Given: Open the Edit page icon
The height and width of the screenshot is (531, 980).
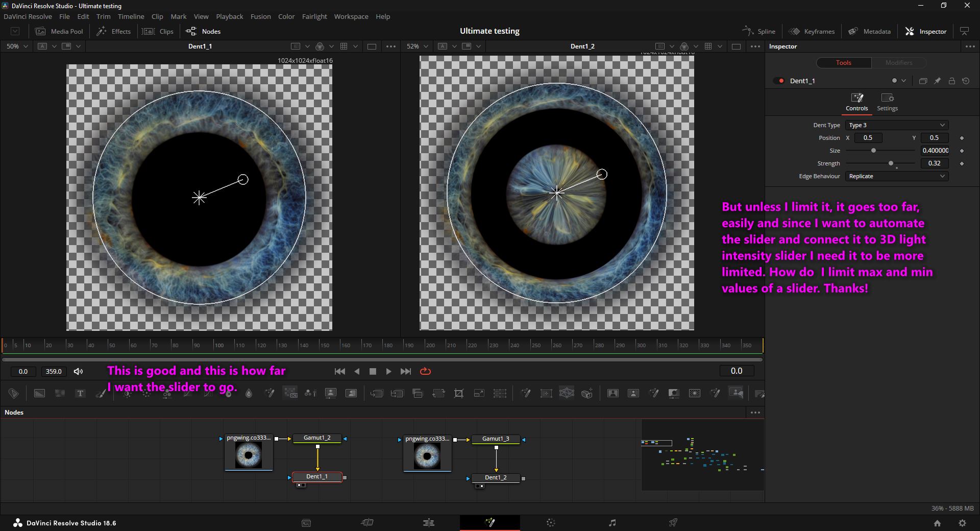Looking at the screenshot, I should pyautogui.click(x=429, y=522).
